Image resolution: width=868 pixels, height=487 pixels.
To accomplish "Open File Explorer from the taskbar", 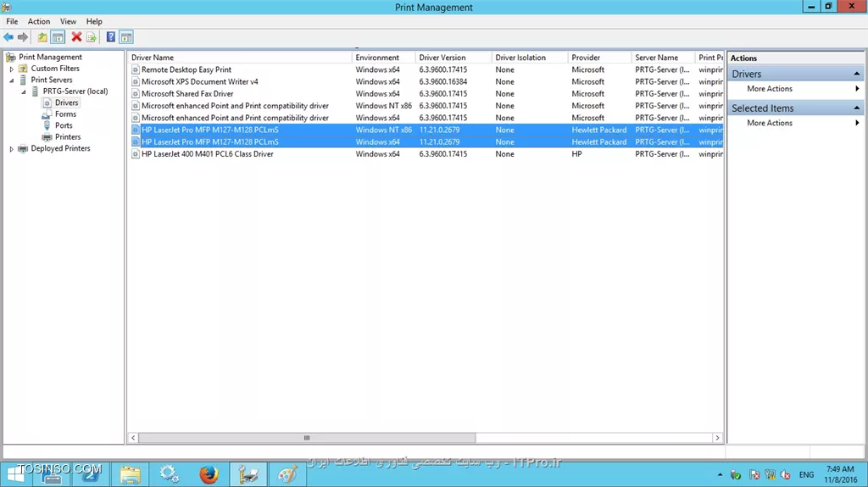I will 130,475.
